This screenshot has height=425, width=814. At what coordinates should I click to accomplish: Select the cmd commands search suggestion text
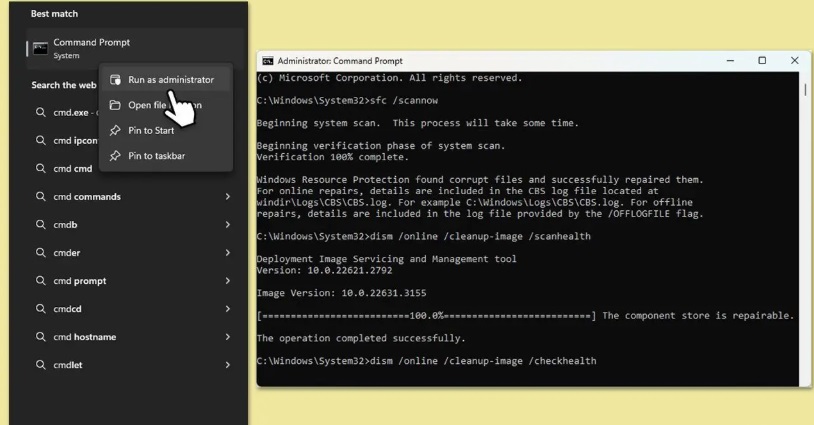(87, 197)
